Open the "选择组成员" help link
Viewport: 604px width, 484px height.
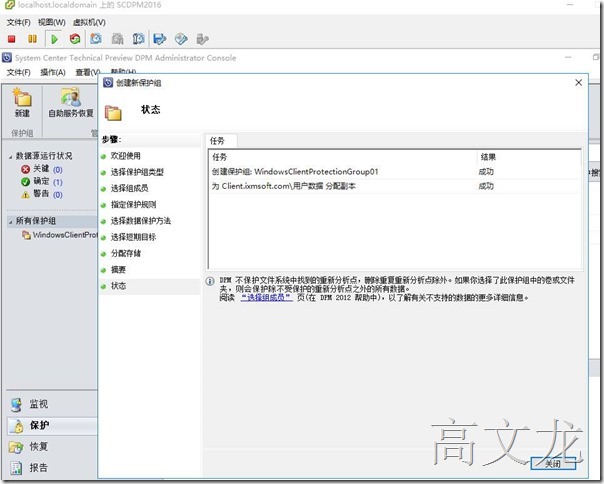pyautogui.click(x=267, y=297)
